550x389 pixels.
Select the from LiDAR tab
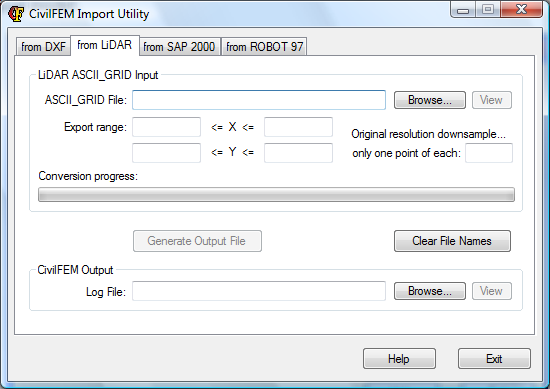pyautogui.click(x=105, y=45)
